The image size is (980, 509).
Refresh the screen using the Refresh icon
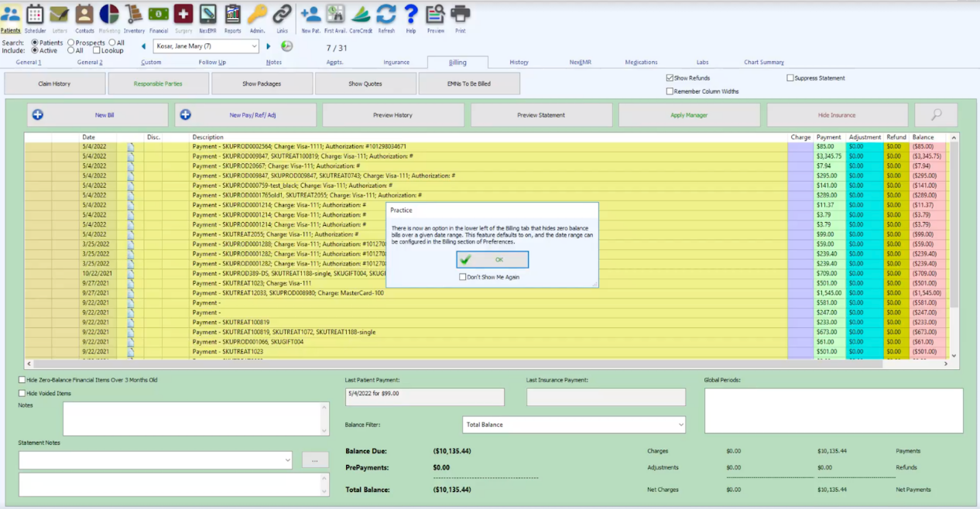[x=385, y=13]
